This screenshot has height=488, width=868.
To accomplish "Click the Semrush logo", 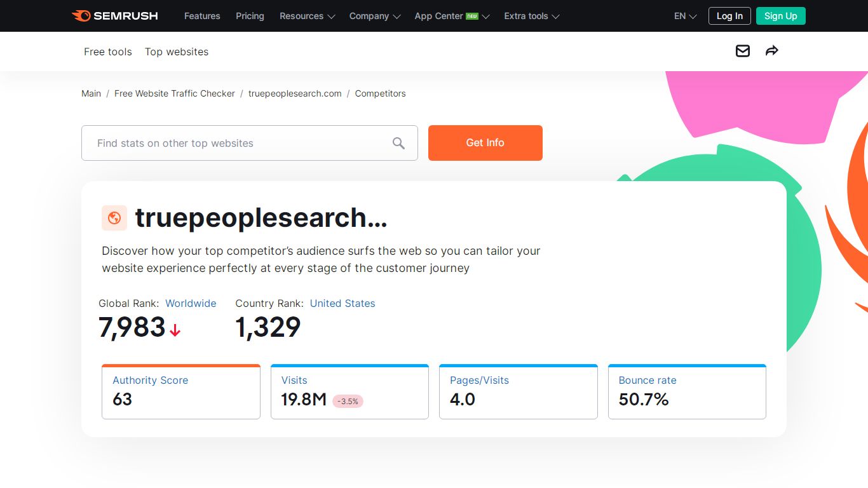I will click(x=114, y=16).
